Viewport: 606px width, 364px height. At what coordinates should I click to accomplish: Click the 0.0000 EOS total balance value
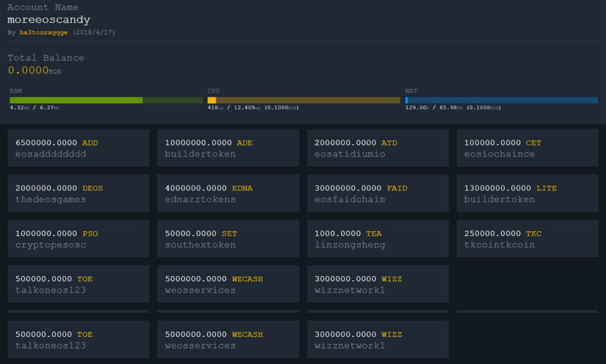pyautogui.click(x=34, y=70)
